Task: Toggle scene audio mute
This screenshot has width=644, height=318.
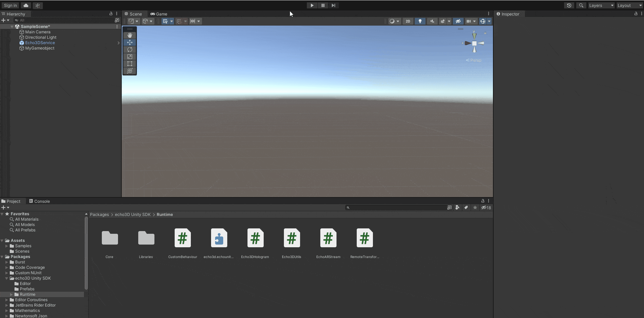Action: [x=432, y=21]
